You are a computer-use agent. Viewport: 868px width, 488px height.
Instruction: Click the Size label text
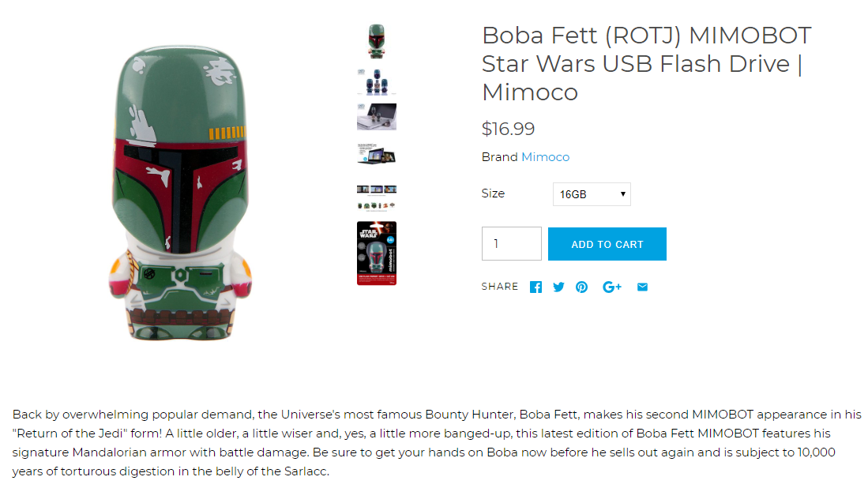[493, 193]
